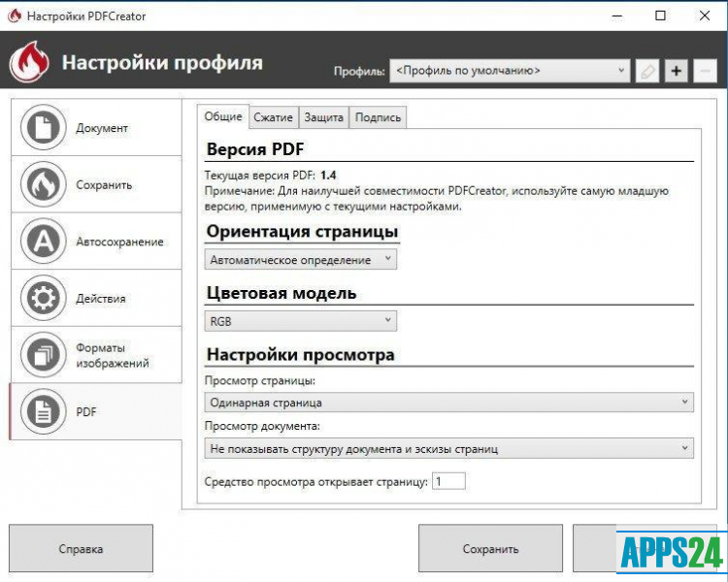Select the PDF sidebar section

96,411
